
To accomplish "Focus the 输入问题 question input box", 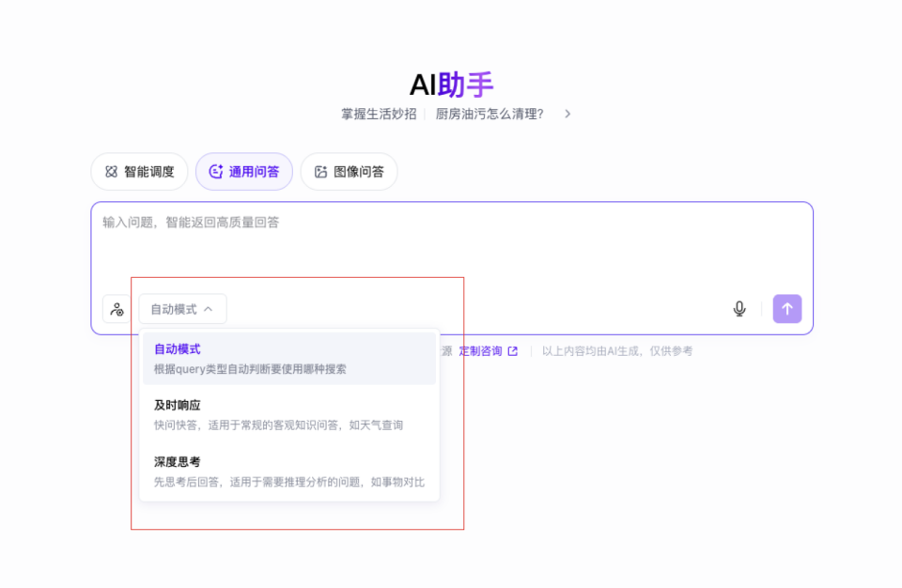I will click(451, 244).
